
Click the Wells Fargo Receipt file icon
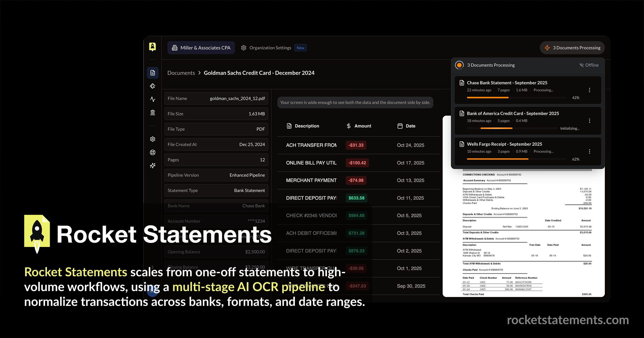[462, 144]
